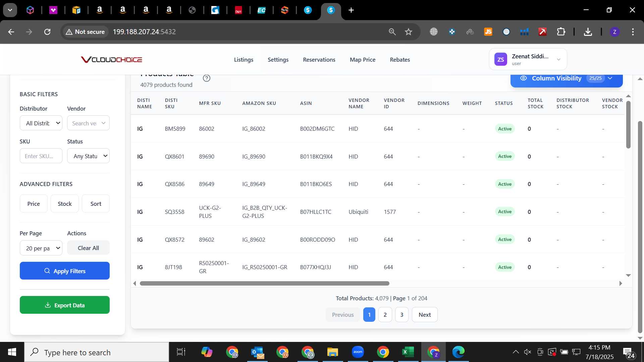
Task: Click the red arrow extension icon
Action: pyautogui.click(x=542, y=32)
